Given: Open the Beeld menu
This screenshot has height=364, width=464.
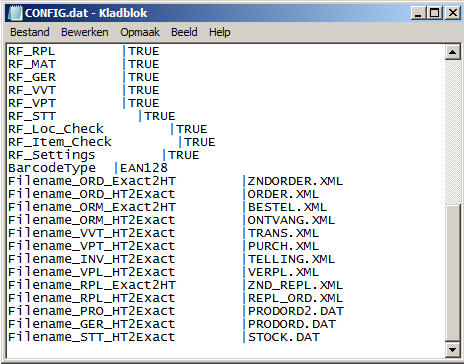Looking at the screenshot, I should [184, 32].
